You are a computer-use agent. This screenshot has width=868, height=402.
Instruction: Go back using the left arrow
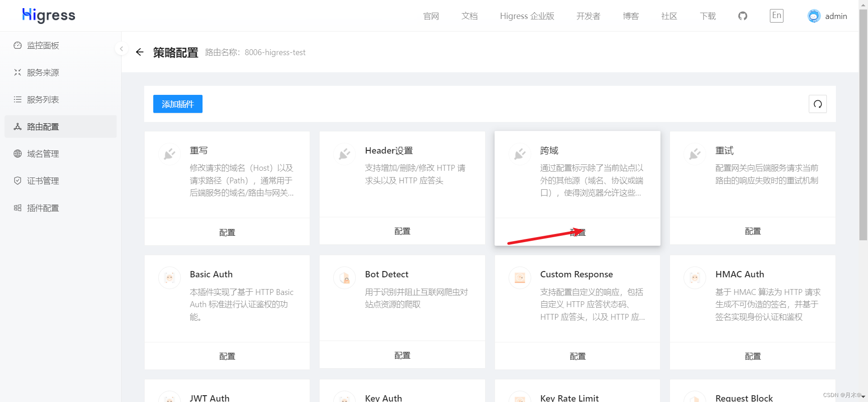tap(140, 52)
